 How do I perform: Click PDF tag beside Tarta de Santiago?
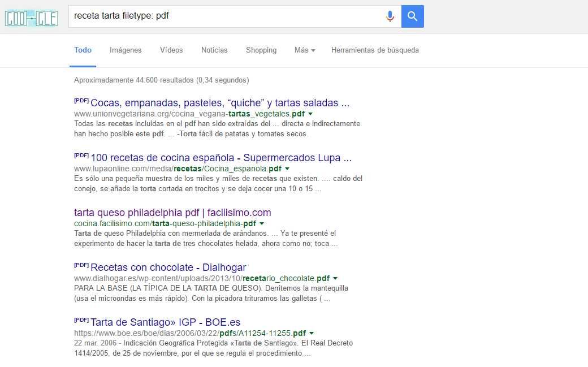[x=81, y=319]
